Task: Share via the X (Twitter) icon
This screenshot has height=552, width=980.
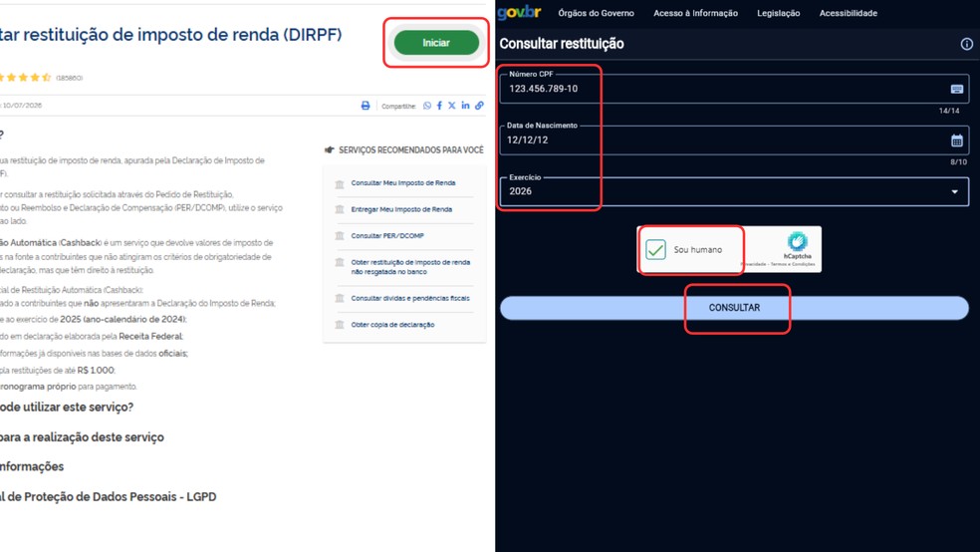Action: click(452, 106)
